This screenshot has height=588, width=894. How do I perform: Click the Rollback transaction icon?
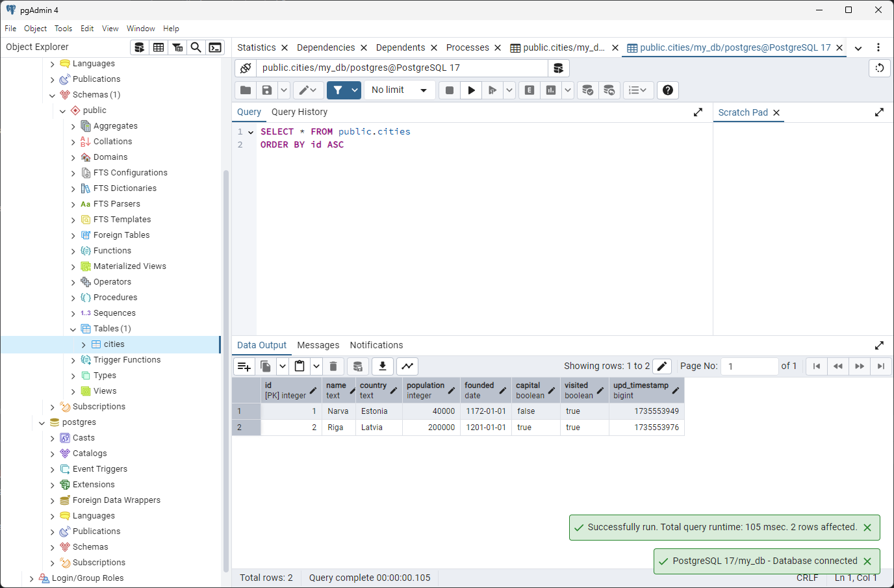point(609,90)
